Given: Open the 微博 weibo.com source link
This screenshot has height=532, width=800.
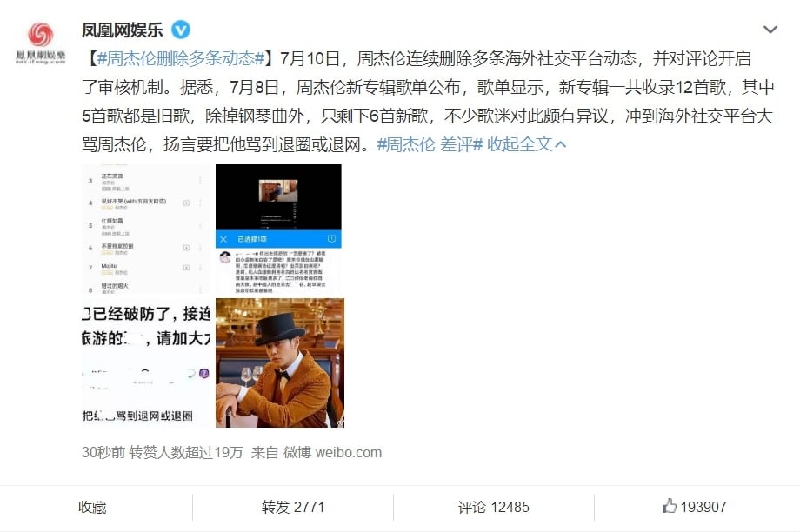Looking at the screenshot, I should pyautogui.click(x=333, y=452).
